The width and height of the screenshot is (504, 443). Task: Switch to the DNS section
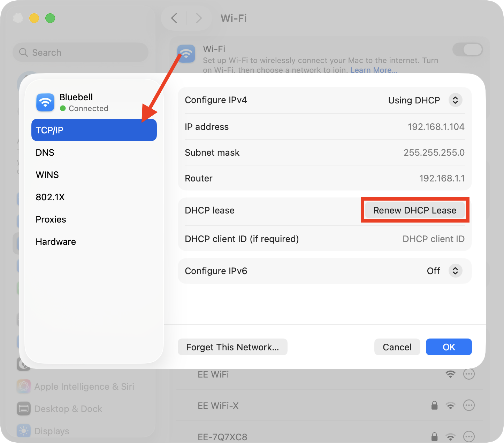[45, 152]
